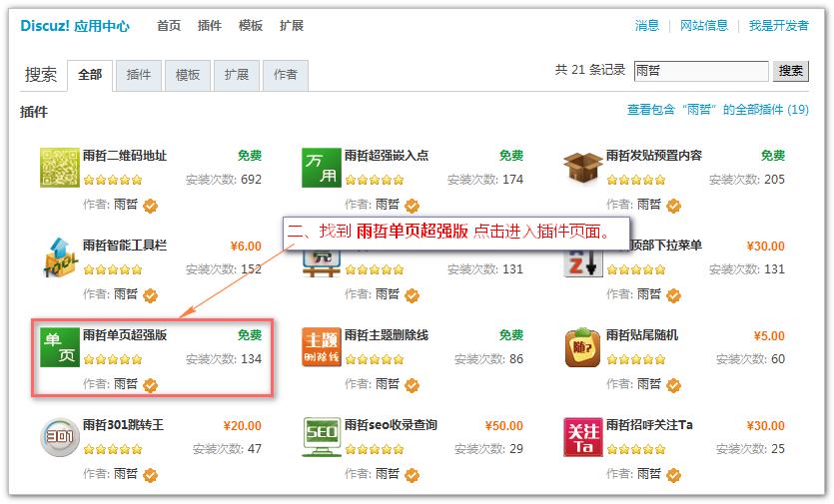Click the 搜索 button
Image resolution: width=834 pixels, height=504 pixels.
(x=790, y=71)
